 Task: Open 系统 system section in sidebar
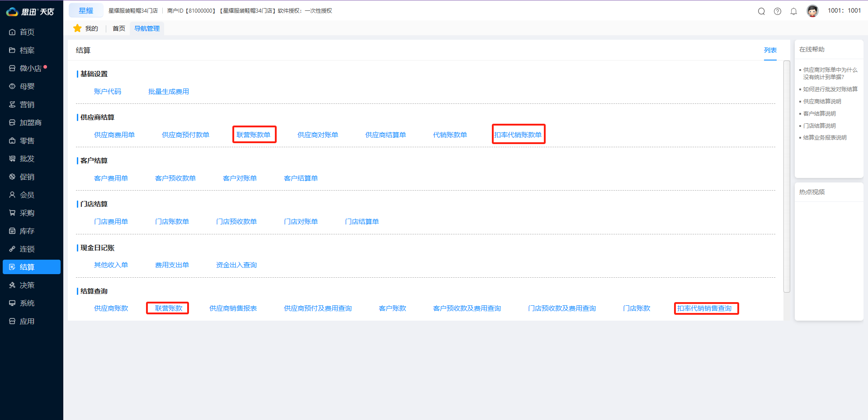pos(27,303)
